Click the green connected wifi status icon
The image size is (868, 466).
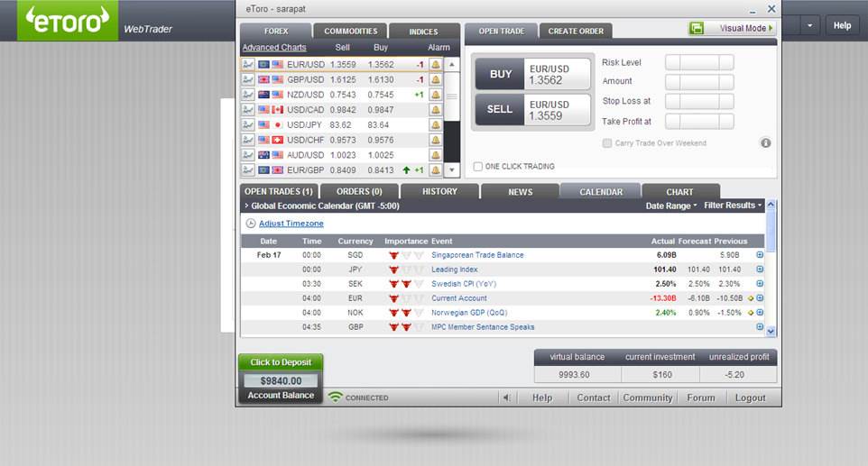[336, 397]
